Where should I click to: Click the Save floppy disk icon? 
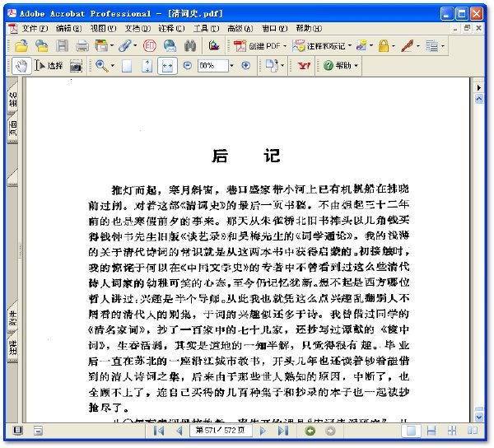(x=62, y=46)
